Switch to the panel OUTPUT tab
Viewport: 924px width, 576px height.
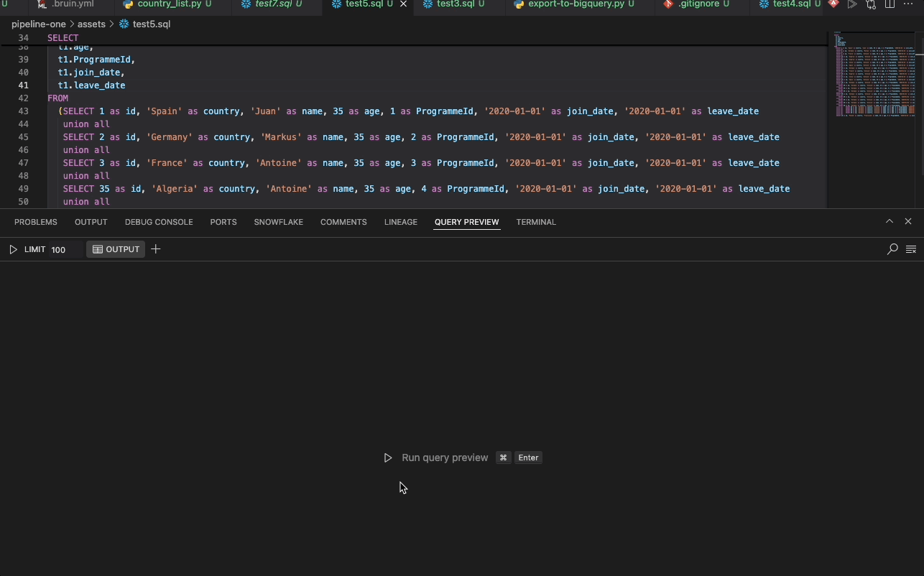(91, 222)
